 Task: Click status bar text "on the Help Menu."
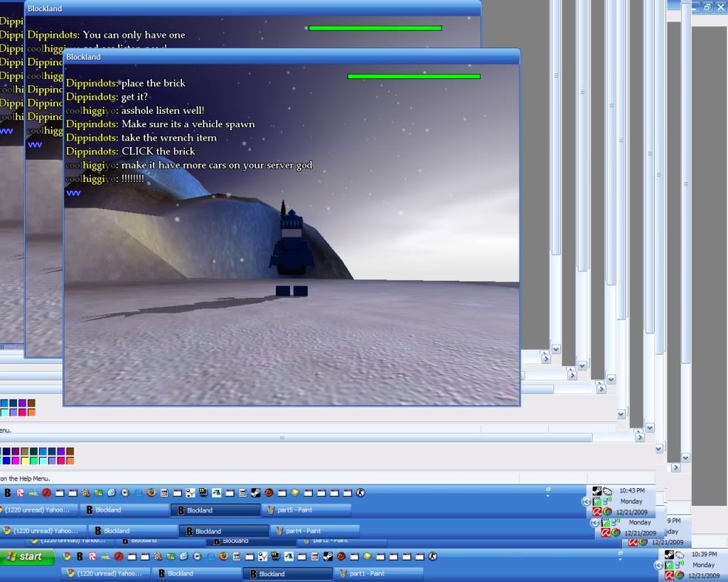[x=25, y=478]
